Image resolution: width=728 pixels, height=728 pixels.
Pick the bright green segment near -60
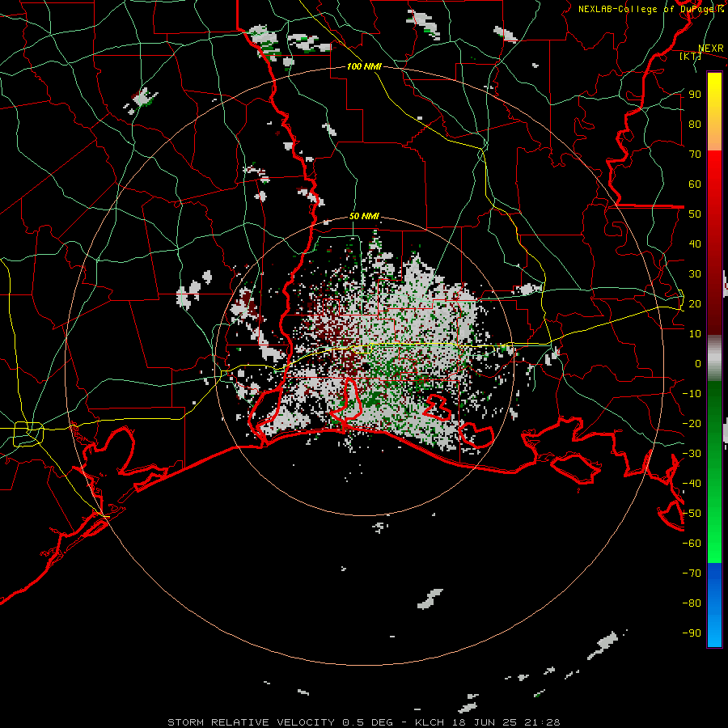(714, 545)
